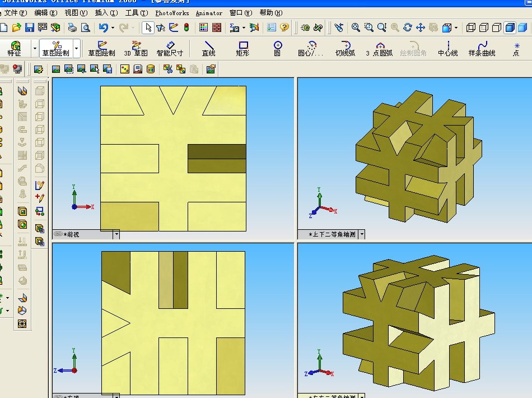Open the Animator menu
The width and height of the screenshot is (532, 398).
(209, 13)
